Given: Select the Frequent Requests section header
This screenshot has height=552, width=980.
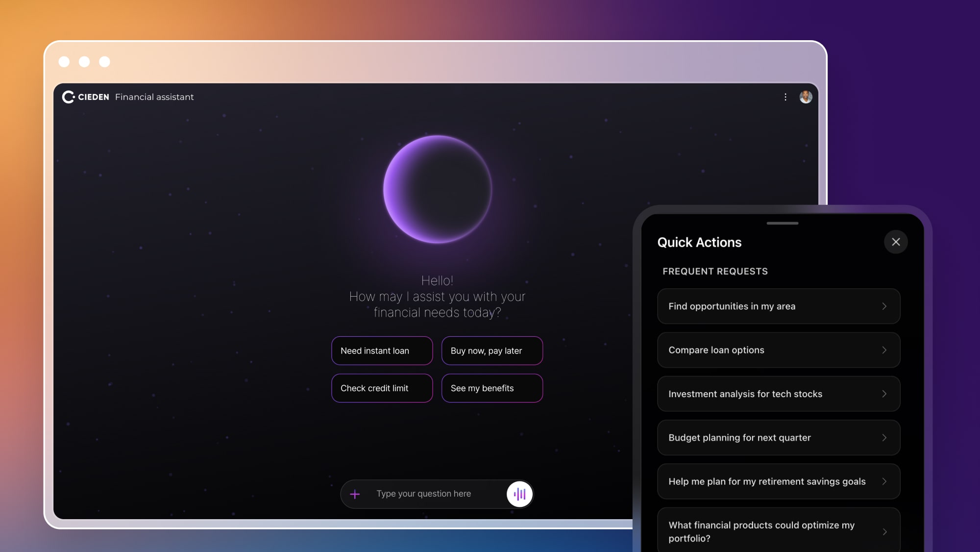Looking at the screenshot, I should click(715, 271).
